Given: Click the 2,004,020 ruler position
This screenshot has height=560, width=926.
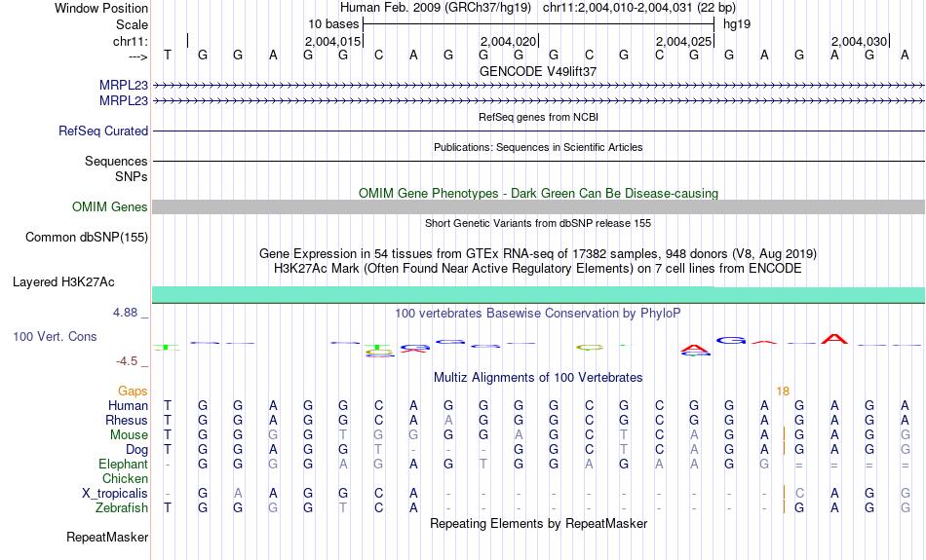Looking at the screenshot, I should click(x=508, y=41).
